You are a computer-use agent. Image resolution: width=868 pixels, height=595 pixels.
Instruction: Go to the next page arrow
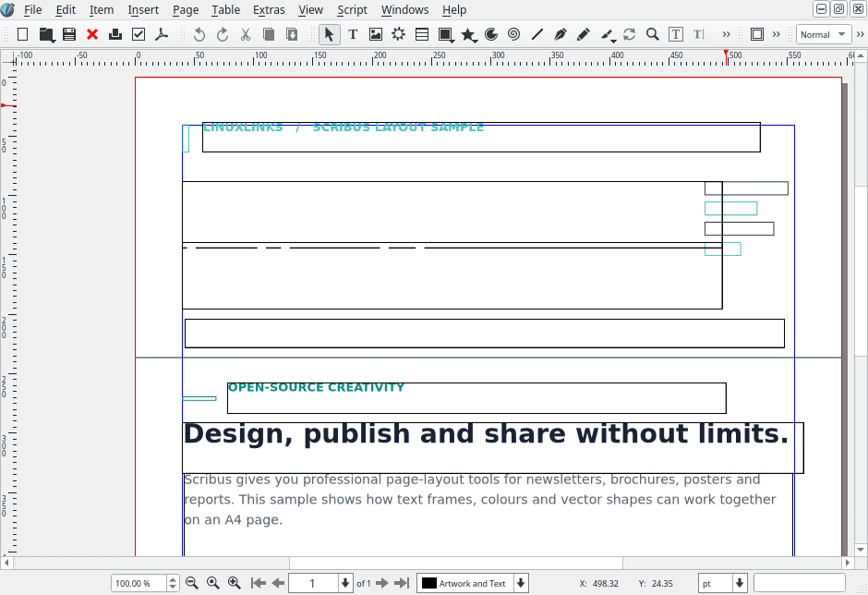pos(382,583)
